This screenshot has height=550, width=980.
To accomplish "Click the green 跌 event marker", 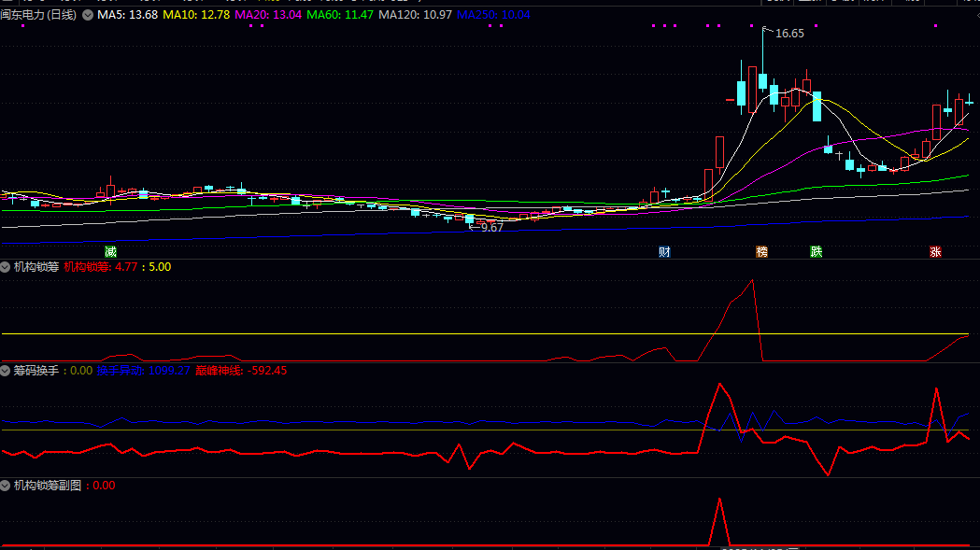I will click(816, 252).
